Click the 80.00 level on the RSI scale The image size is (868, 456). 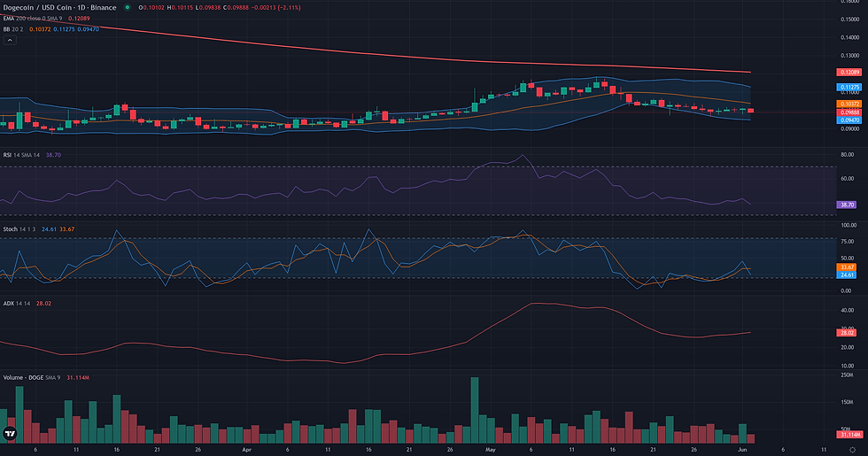tap(848, 155)
